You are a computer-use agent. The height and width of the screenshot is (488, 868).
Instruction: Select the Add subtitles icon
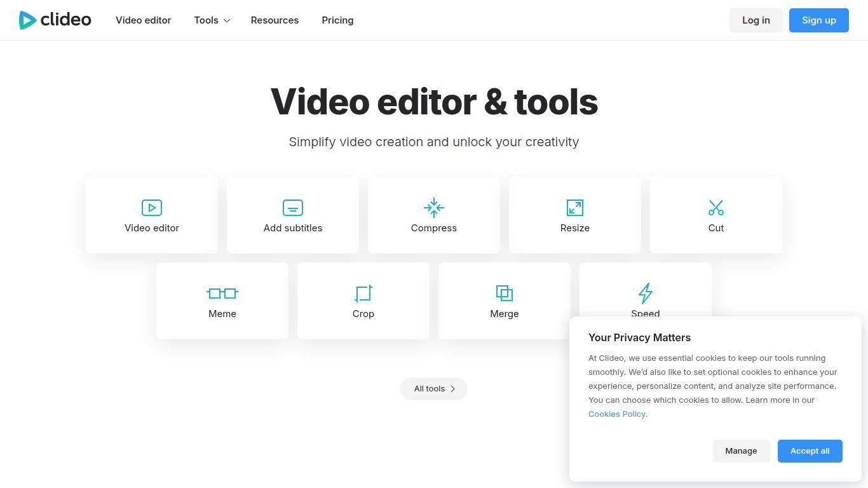[293, 208]
